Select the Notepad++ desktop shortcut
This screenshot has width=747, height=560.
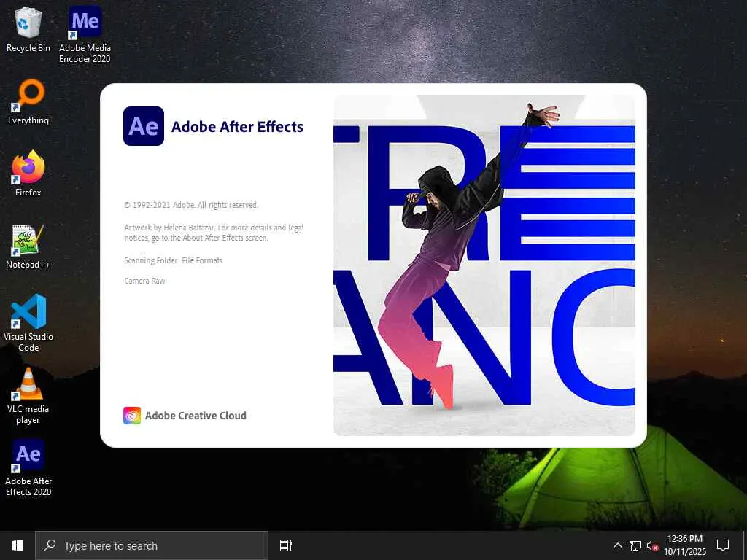coord(28,246)
